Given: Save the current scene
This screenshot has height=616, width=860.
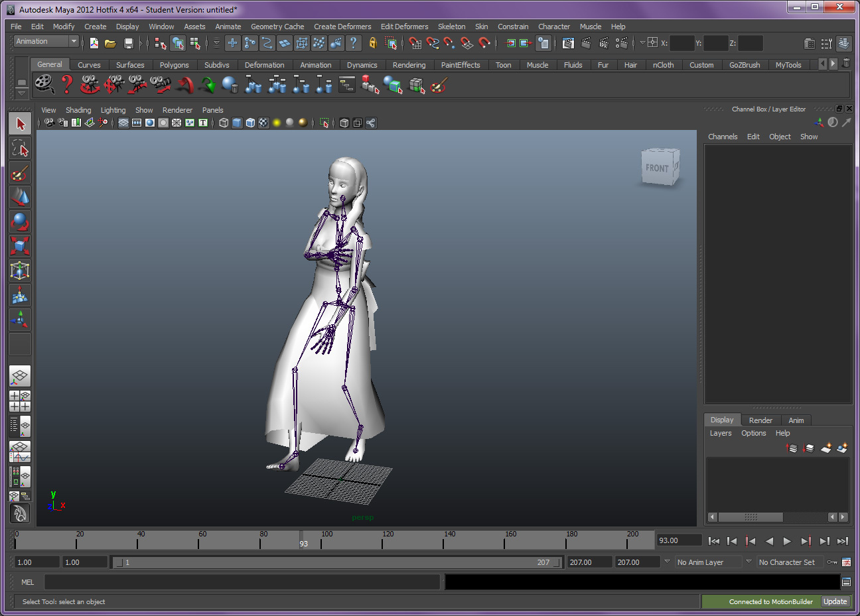Looking at the screenshot, I should pyautogui.click(x=127, y=43).
